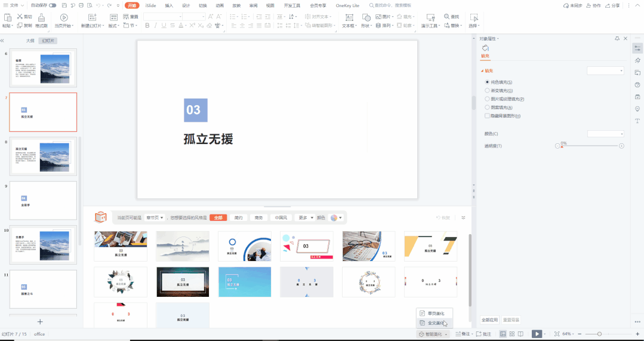Add a new slide with plus button
The width and height of the screenshot is (644, 341).
[40, 322]
